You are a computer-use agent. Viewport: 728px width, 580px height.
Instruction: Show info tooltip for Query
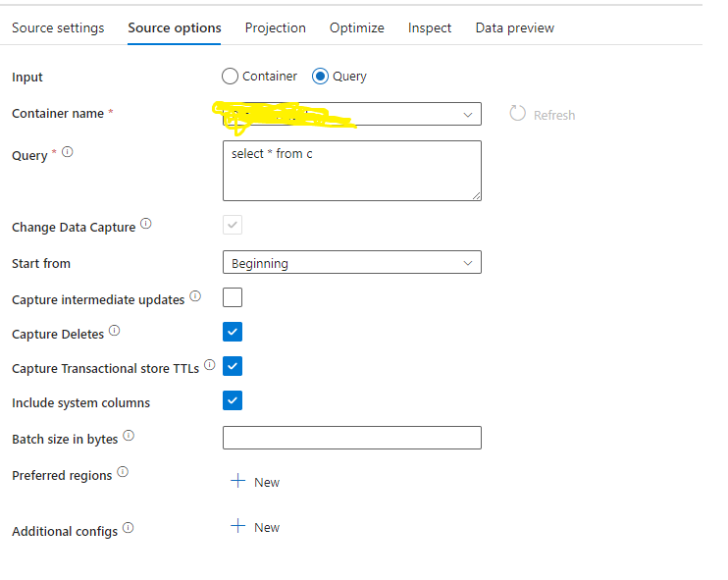[x=68, y=152]
